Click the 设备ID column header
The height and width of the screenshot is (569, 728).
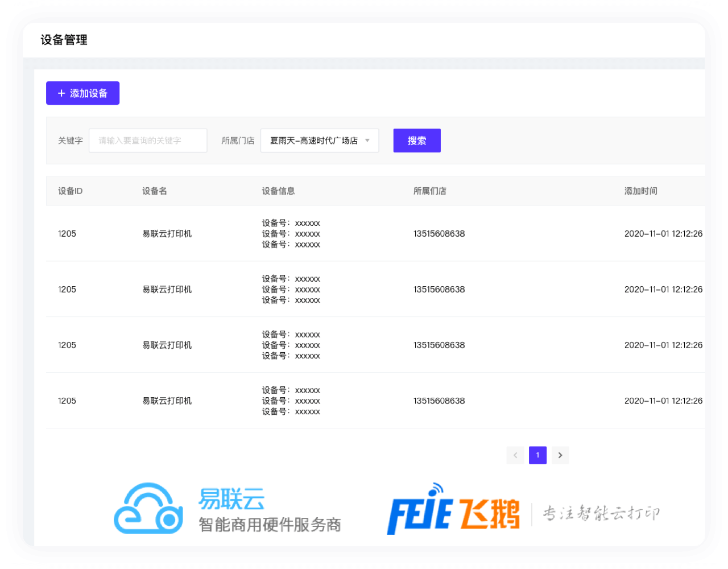(x=71, y=191)
